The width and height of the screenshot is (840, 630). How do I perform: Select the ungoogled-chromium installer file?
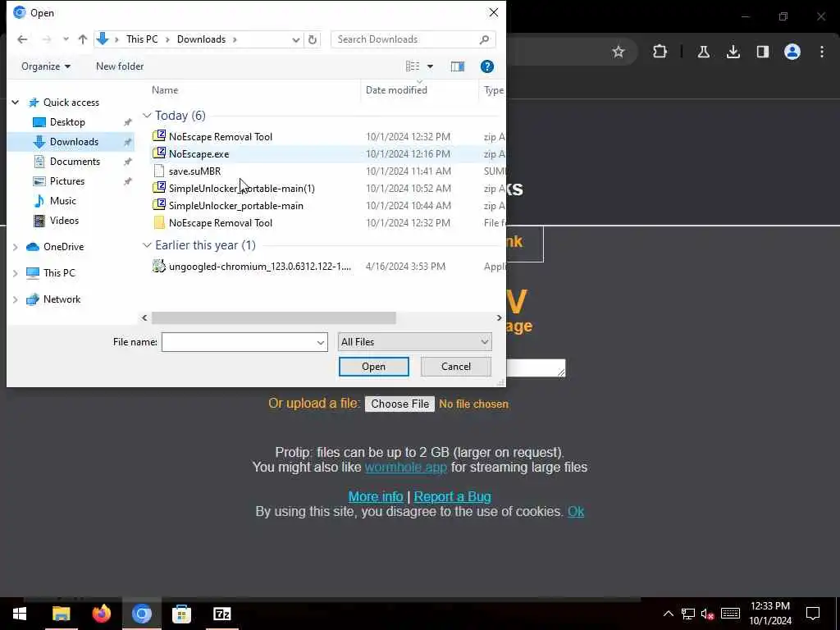[x=260, y=267]
